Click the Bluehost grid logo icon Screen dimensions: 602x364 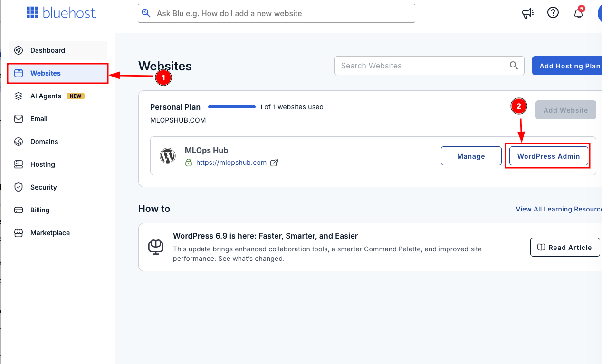click(32, 12)
